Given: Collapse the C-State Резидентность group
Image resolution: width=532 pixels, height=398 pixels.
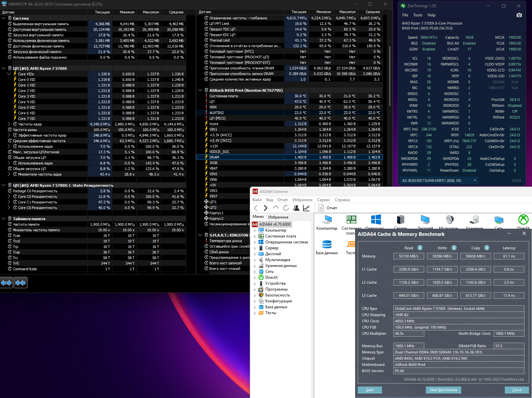Looking at the screenshot, I should tap(4, 185).
